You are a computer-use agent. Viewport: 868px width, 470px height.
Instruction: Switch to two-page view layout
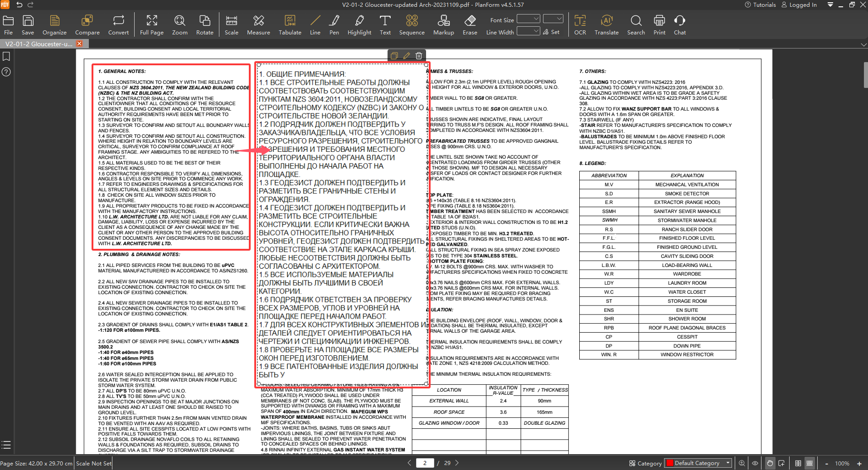pos(798,463)
